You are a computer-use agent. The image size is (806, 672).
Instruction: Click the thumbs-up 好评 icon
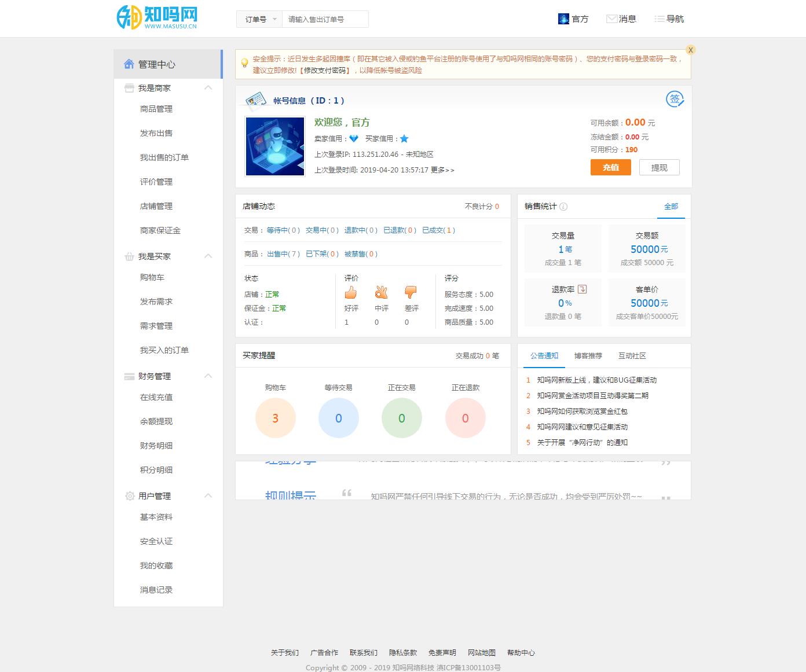coord(351,292)
